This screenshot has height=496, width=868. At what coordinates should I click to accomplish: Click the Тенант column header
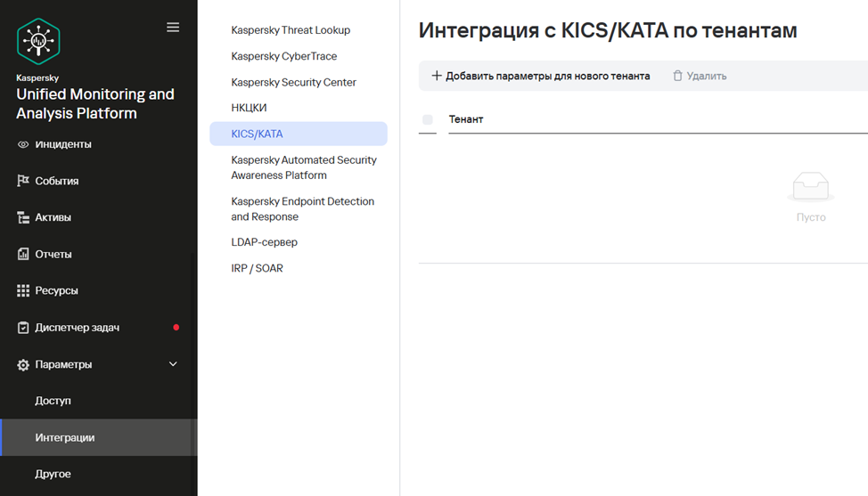tap(466, 119)
